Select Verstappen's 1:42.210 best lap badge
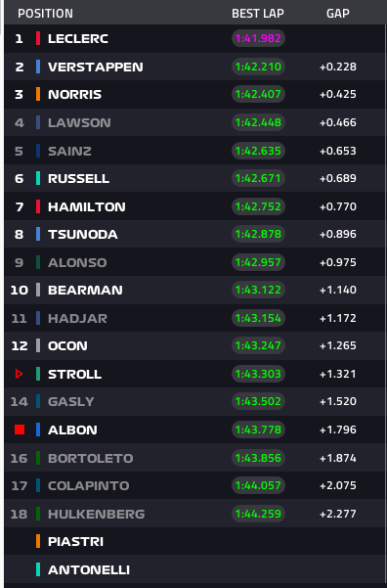The height and width of the screenshot is (588, 387). [x=258, y=67]
